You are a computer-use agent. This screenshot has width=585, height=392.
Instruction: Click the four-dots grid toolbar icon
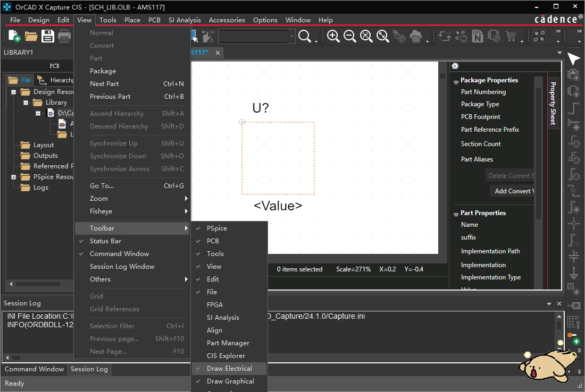tap(539, 36)
